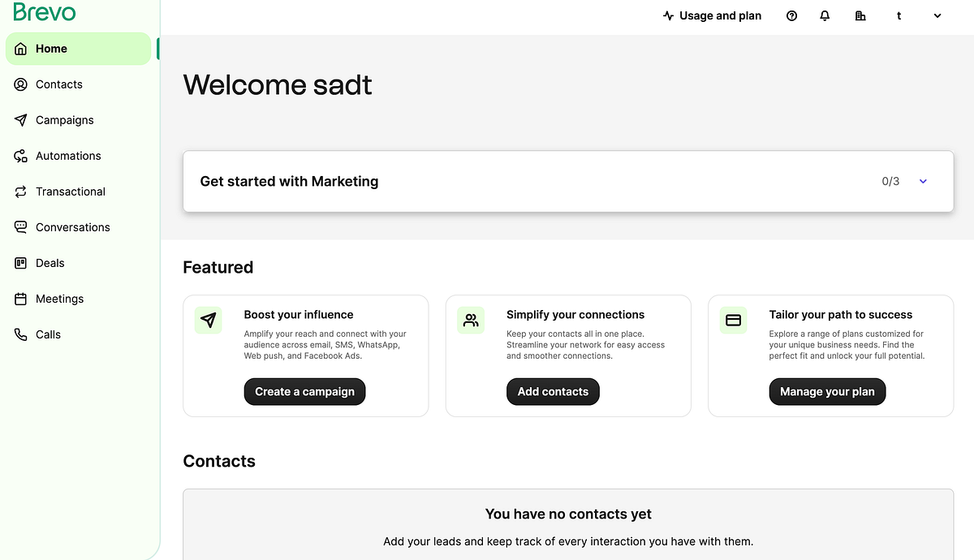Screen dimensions: 974x560
Task: Click the 0/3 progress indicator
Action: click(x=890, y=181)
